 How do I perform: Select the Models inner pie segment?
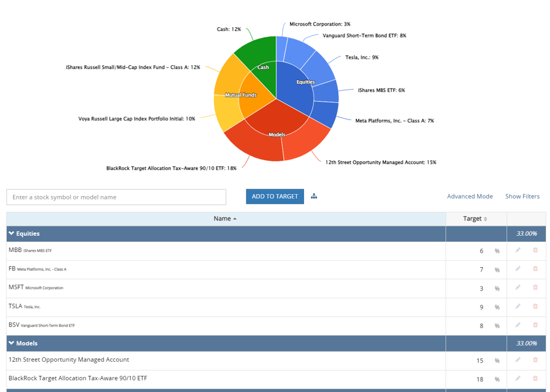click(x=276, y=118)
